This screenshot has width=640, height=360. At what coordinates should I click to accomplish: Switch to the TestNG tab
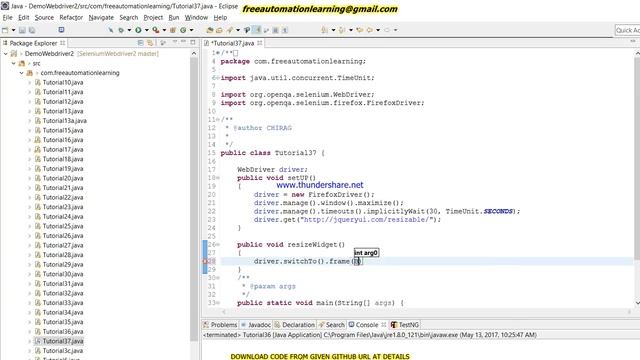405,325
